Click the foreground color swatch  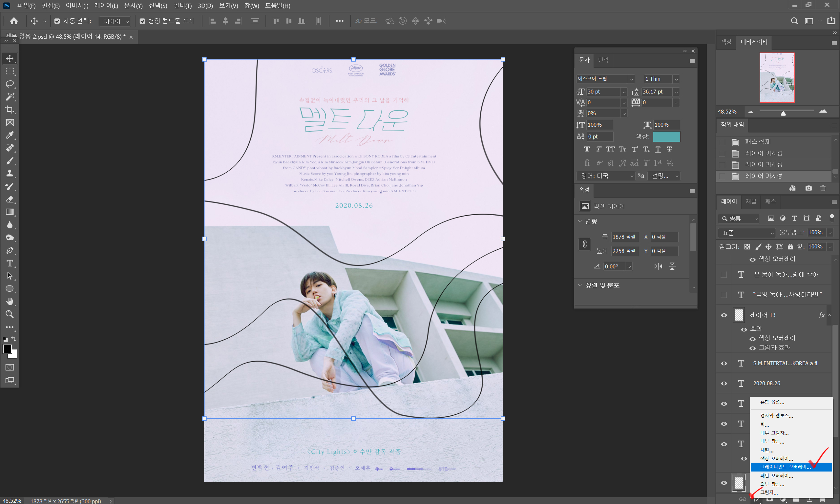pyautogui.click(x=7, y=349)
